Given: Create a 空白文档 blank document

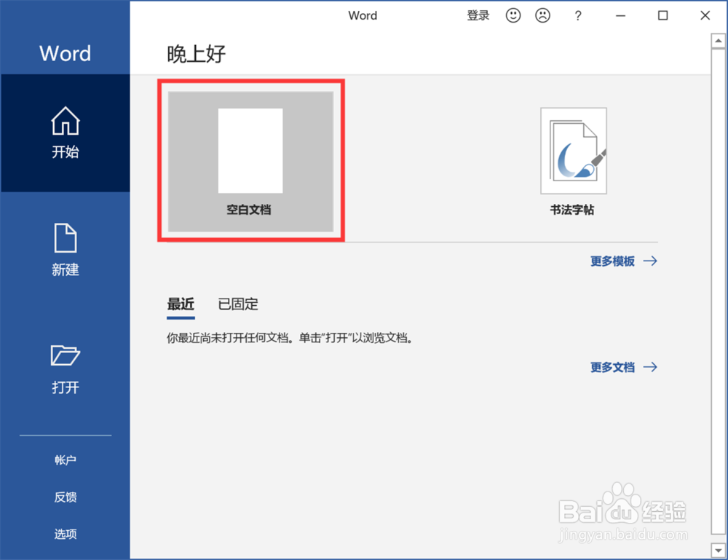Looking at the screenshot, I should pos(250,161).
